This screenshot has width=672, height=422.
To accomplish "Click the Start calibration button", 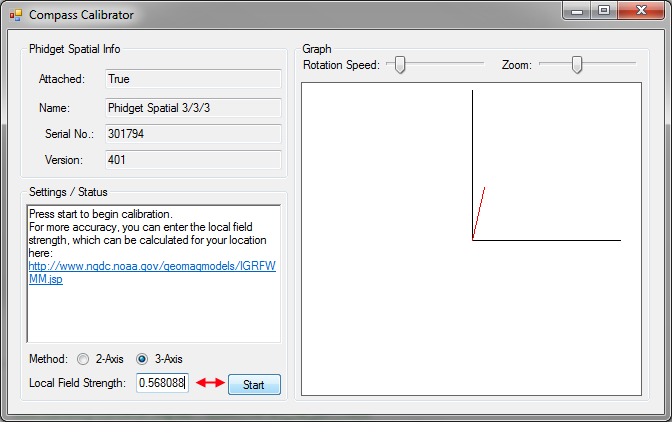I will pyautogui.click(x=254, y=385).
